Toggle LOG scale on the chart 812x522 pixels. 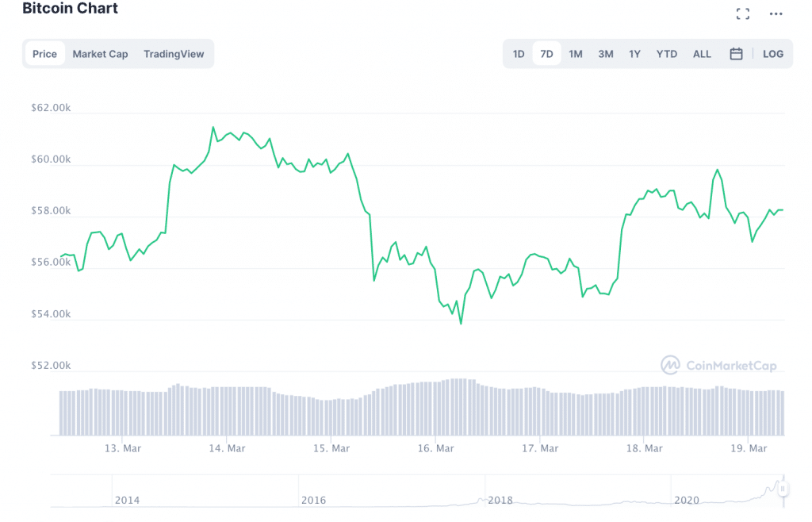click(773, 54)
